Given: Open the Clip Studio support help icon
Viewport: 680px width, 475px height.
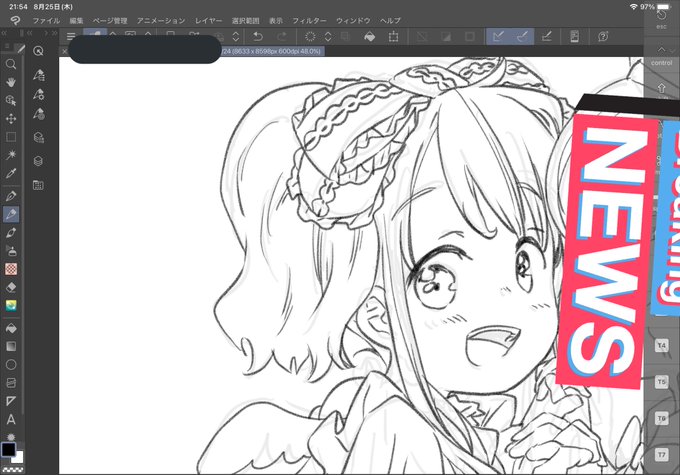Looking at the screenshot, I should point(603,36).
